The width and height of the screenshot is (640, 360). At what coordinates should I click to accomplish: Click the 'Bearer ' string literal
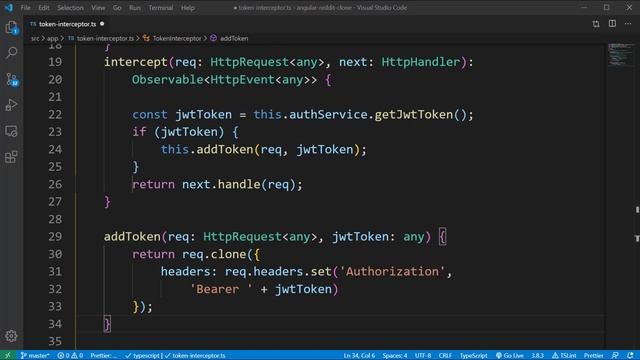pyautogui.click(x=221, y=289)
